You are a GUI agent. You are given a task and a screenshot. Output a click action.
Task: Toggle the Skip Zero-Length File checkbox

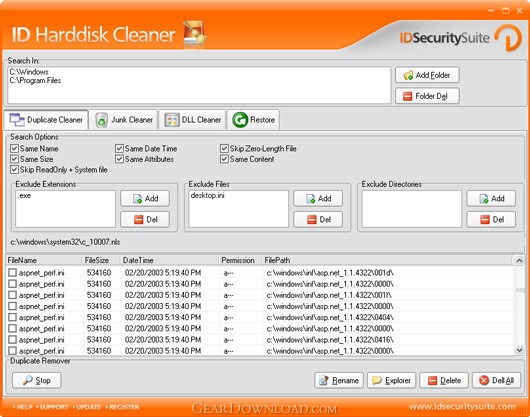(x=224, y=148)
